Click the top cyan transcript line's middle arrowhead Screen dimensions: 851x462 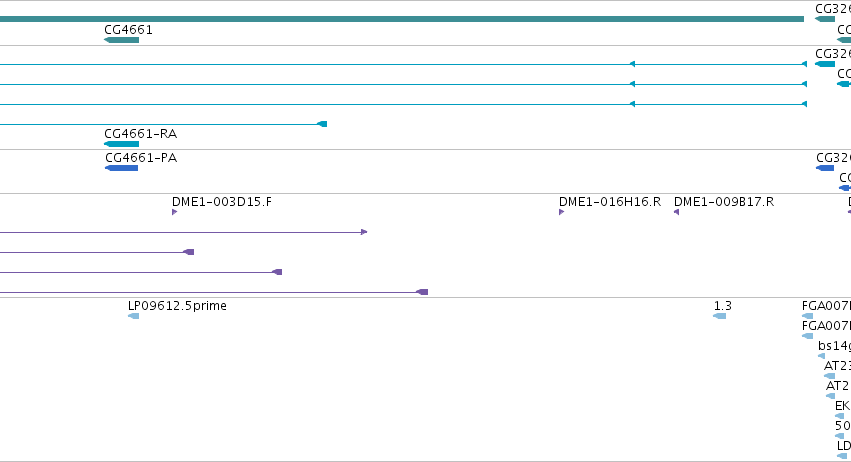pos(632,64)
